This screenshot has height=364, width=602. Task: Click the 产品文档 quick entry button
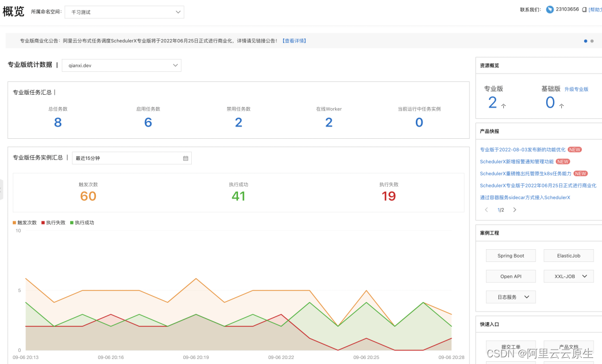pos(569,347)
